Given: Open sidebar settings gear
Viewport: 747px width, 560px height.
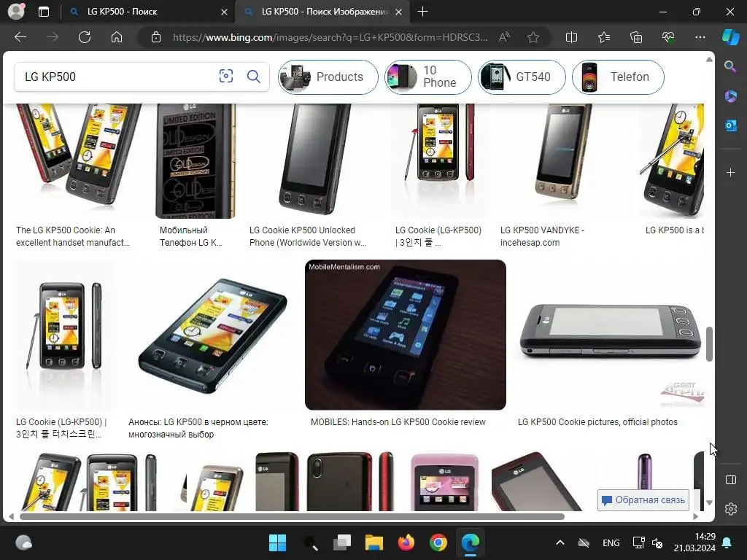Looking at the screenshot, I should coord(730,509).
